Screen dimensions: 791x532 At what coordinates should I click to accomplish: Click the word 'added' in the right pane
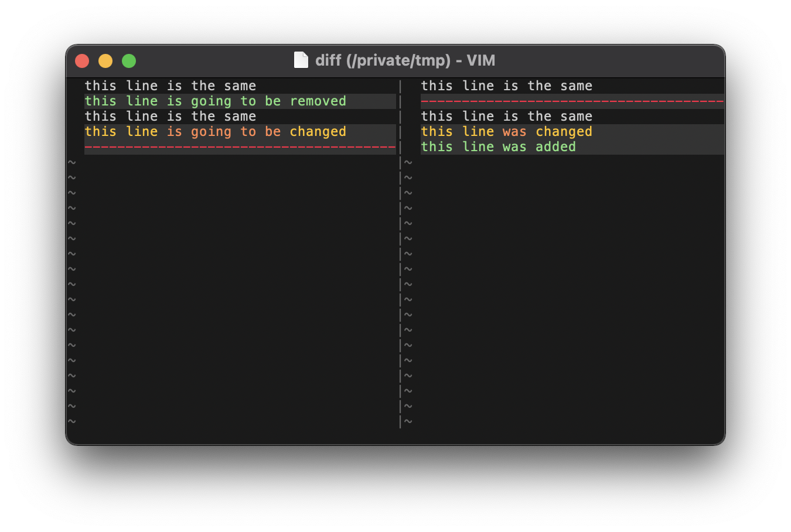(555, 146)
